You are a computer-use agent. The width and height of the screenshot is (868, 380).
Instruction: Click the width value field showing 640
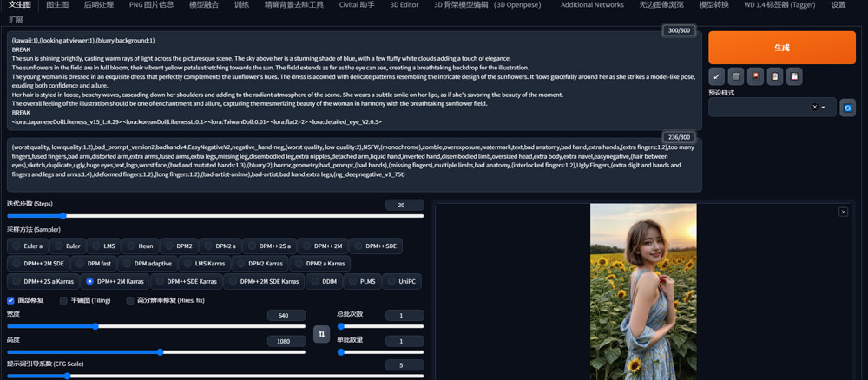(285, 316)
